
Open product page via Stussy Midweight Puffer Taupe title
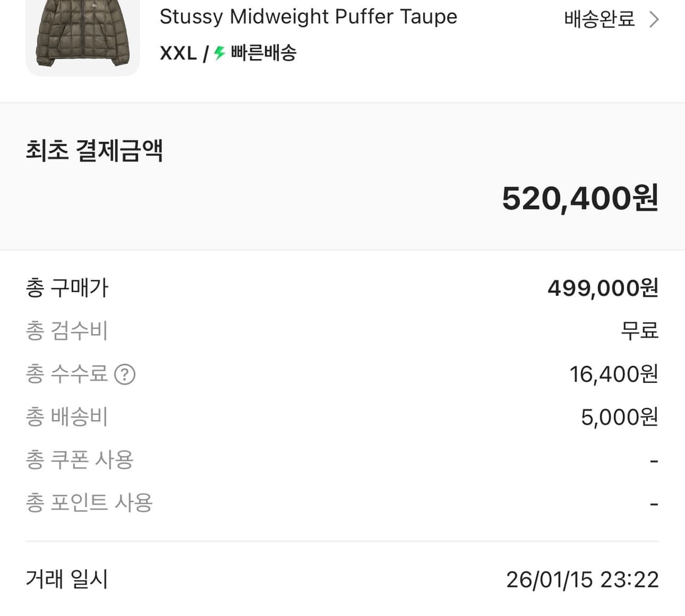308,16
